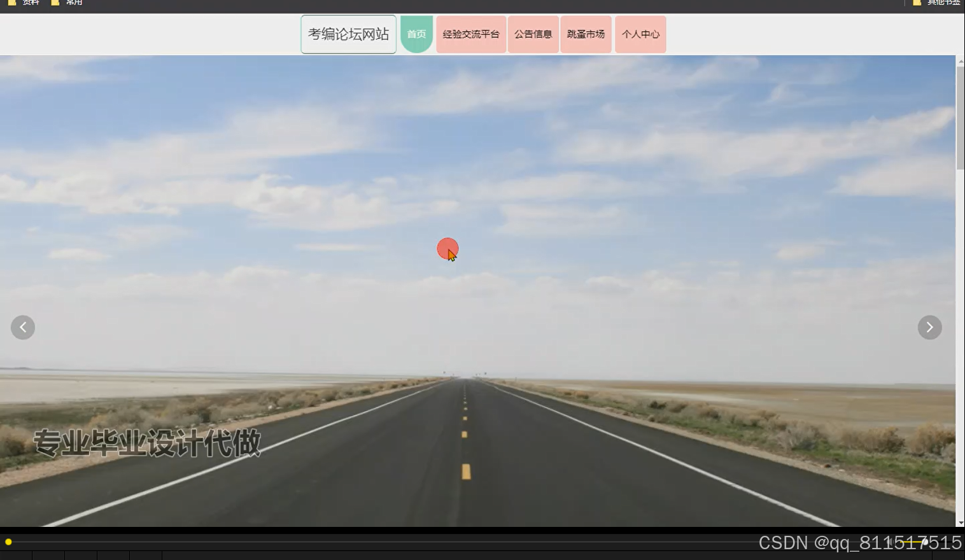The height and width of the screenshot is (560, 965).
Task: Click the yellow folder icon before 资料
Action: 10,3
